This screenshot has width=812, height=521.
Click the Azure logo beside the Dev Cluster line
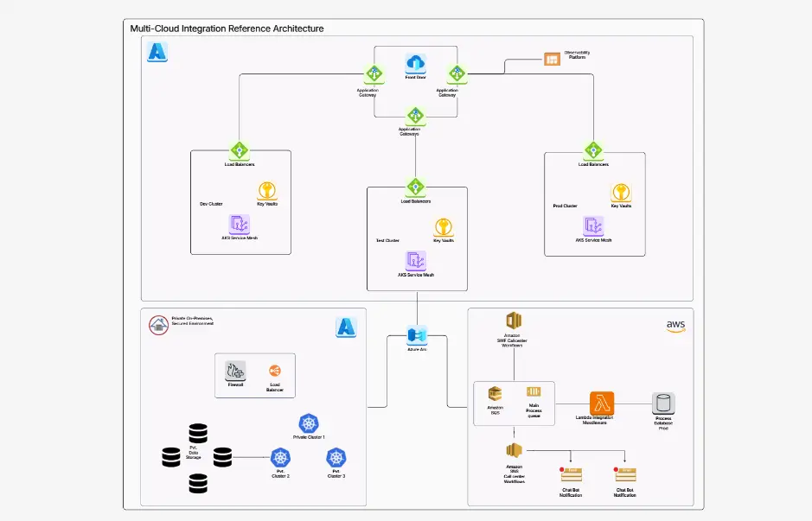(x=157, y=52)
